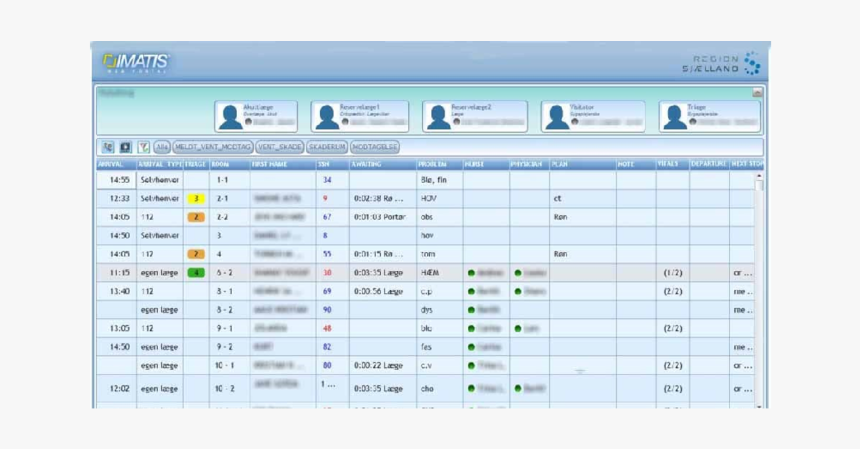The height and width of the screenshot is (449, 860).
Task: Click the Reservelæge1 person avatar
Action: pos(327,117)
